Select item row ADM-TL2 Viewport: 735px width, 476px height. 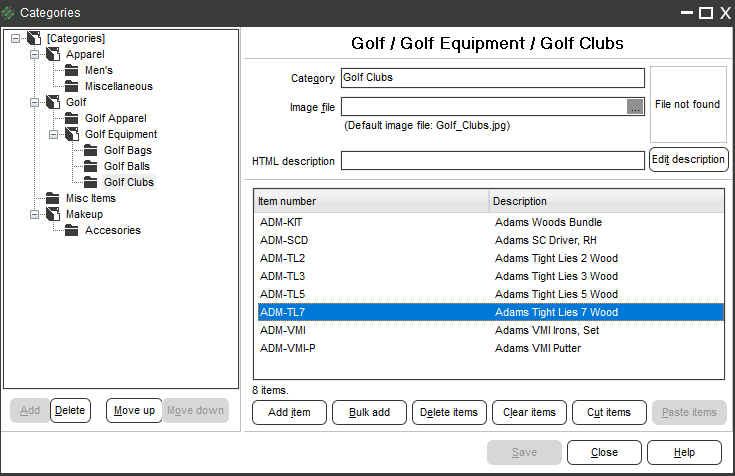[491, 258]
